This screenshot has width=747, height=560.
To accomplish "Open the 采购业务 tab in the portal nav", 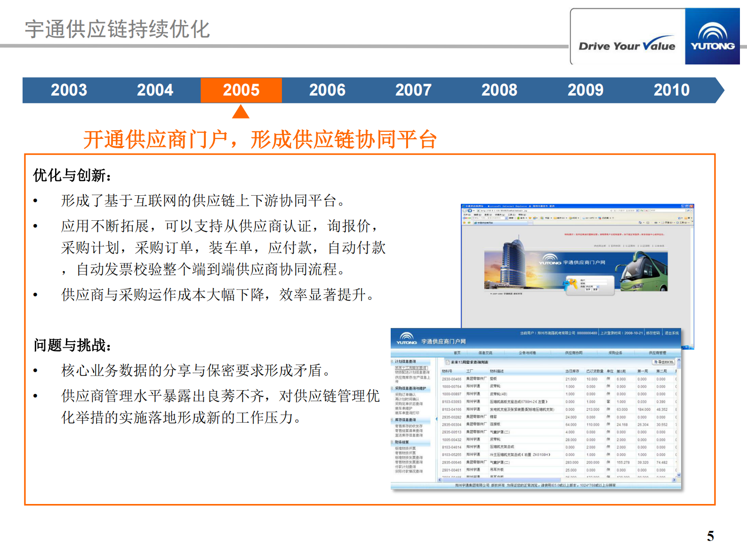I will pyautogui.click(x=615, y=352).
